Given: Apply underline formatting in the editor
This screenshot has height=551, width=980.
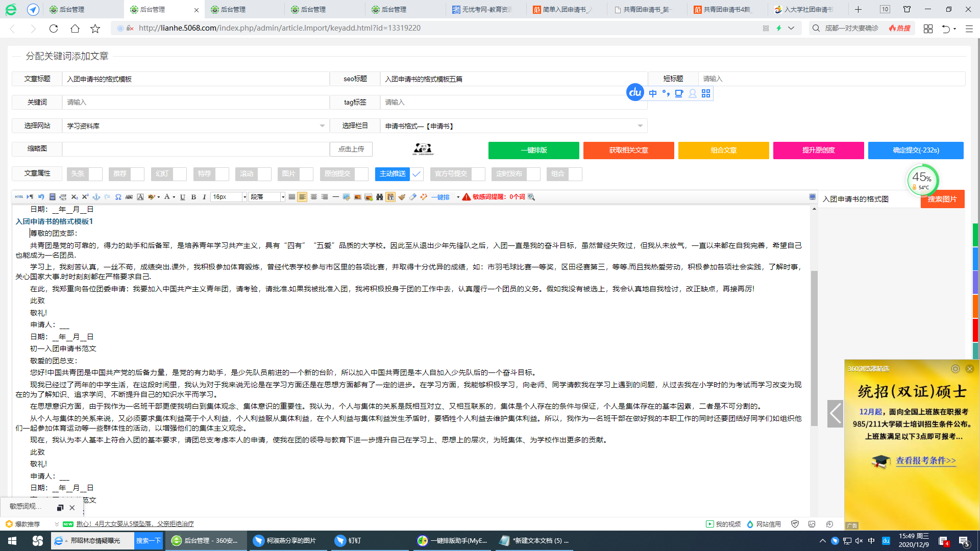Looking at the screenshot, I should tap(182, 196).
